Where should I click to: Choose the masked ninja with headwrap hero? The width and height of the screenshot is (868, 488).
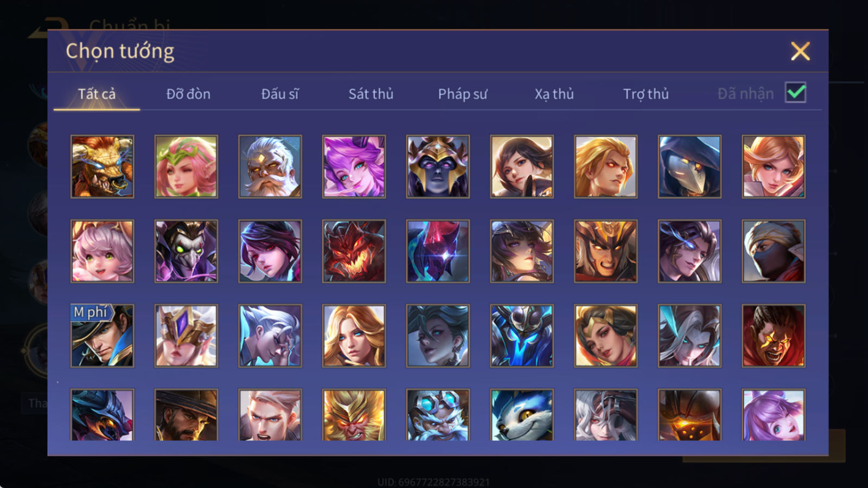tap(774, 251)
